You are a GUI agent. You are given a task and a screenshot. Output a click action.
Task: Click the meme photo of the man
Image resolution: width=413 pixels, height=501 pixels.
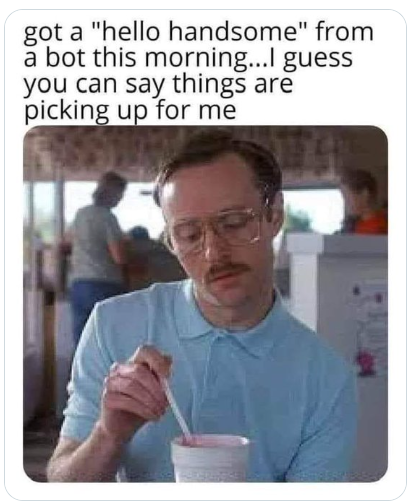(x=205, y=304)
